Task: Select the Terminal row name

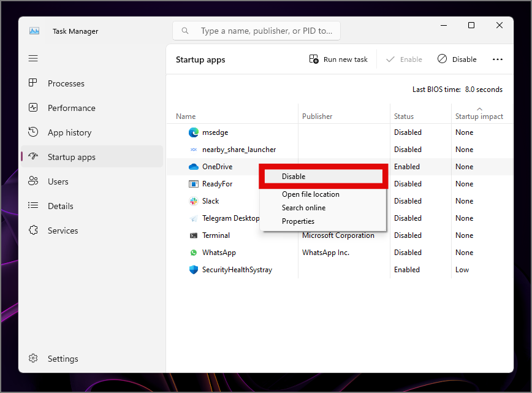Action: [216, 235]
